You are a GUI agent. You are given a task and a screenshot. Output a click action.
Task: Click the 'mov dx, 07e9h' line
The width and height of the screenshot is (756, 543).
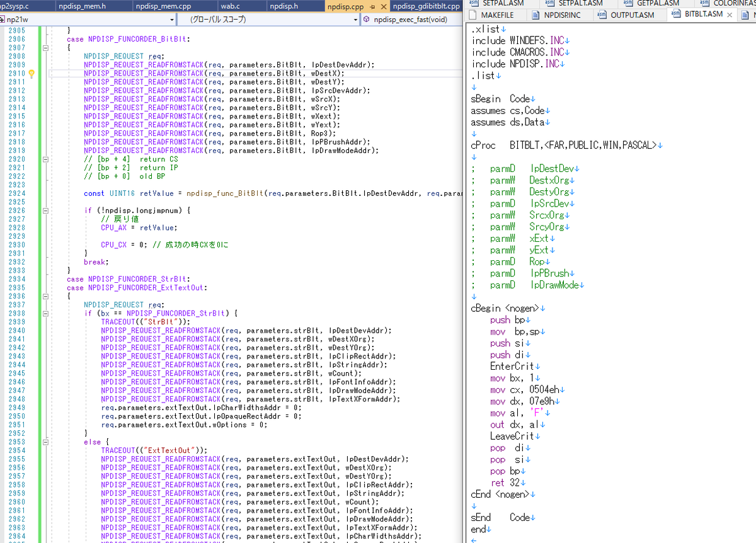pyautogui.click(x=522, y=401)
